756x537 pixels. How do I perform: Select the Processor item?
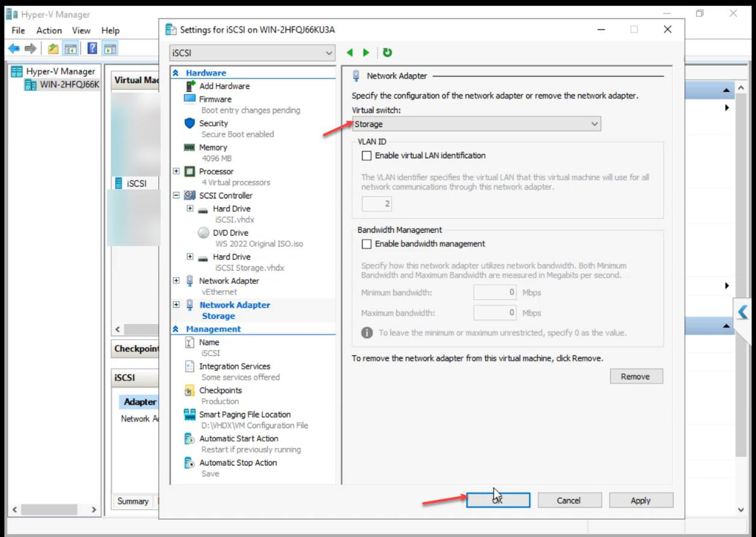tap(217, 171)
